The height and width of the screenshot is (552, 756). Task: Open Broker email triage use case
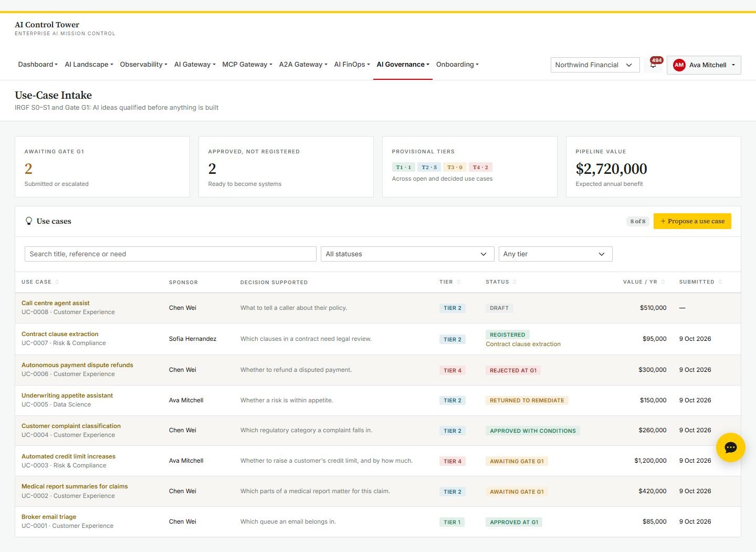tap(49, 517)
